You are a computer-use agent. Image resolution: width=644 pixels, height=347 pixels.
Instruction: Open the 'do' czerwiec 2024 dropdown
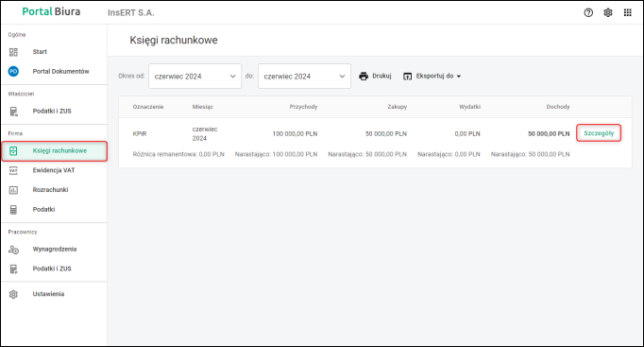click(304, 76)
